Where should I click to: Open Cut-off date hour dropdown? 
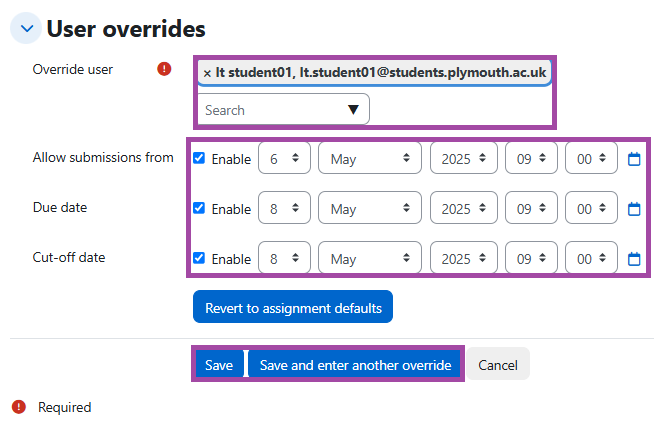coord(531,258)
